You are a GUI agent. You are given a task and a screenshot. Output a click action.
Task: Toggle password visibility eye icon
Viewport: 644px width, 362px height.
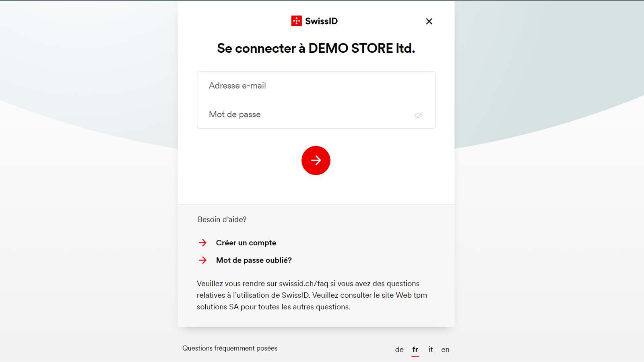pyautogui.click(x=419, y=115)
